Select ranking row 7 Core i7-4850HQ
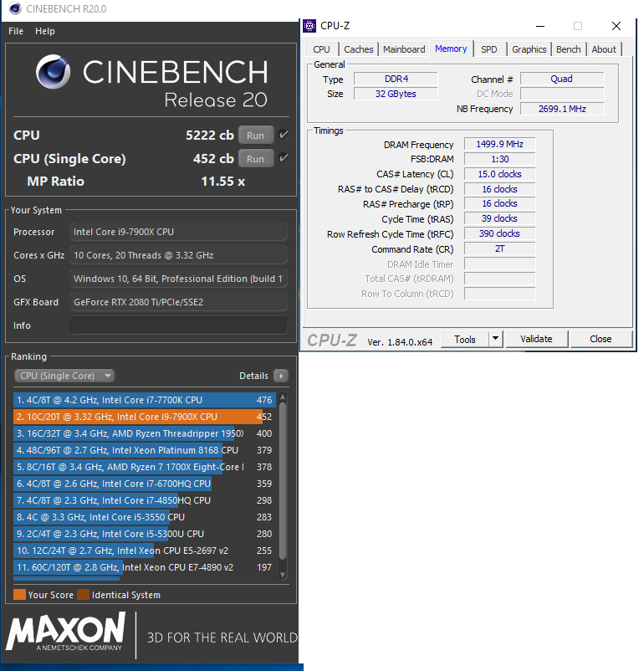The image size is (644, 671). (x=145, y=500)
